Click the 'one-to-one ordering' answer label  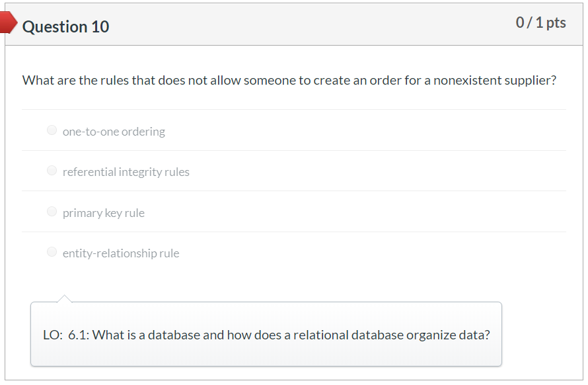point(114,131)
